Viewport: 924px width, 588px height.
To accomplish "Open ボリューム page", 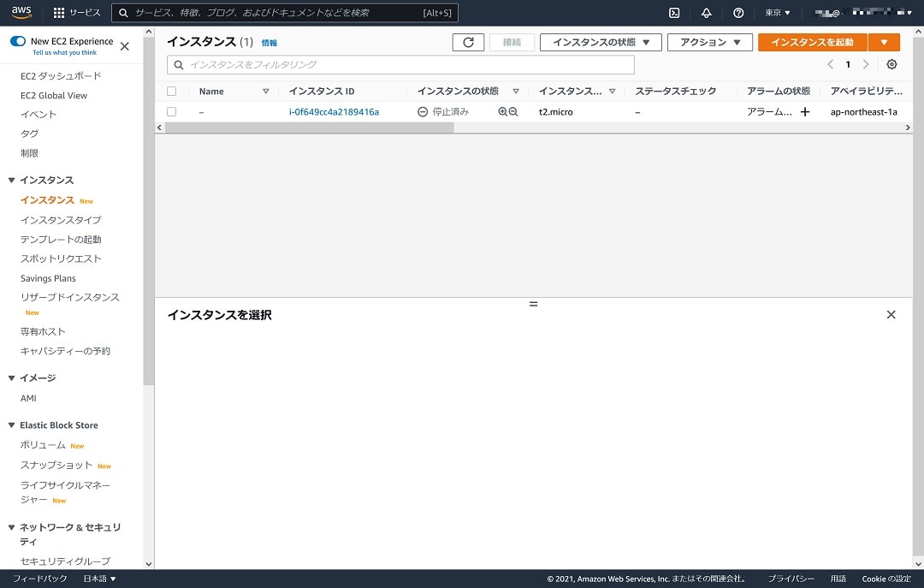I will click(x=43, y=445).
